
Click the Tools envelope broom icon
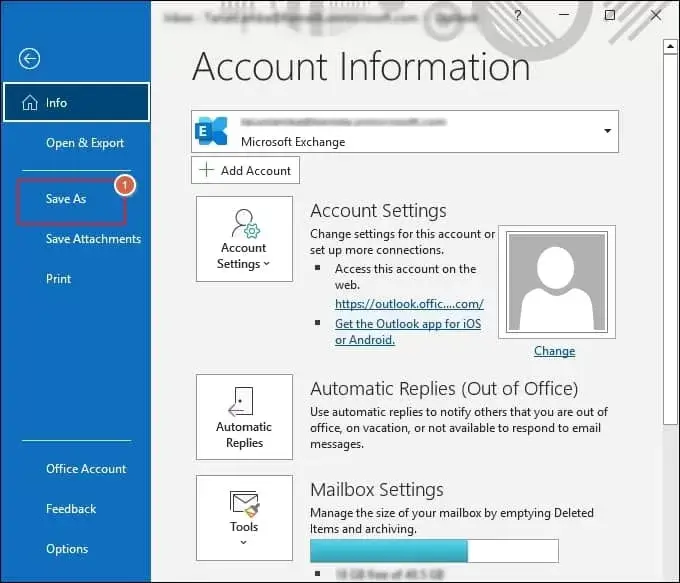[x=244, y=504]
